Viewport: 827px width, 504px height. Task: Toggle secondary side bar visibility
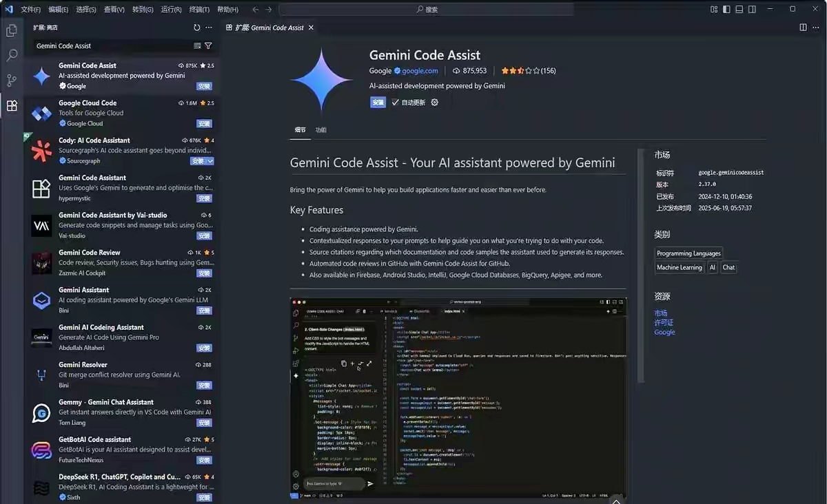point(752,9)
